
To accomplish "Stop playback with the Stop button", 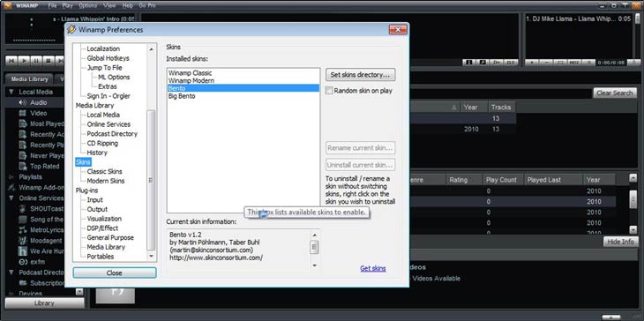I will tap(49, 61).
